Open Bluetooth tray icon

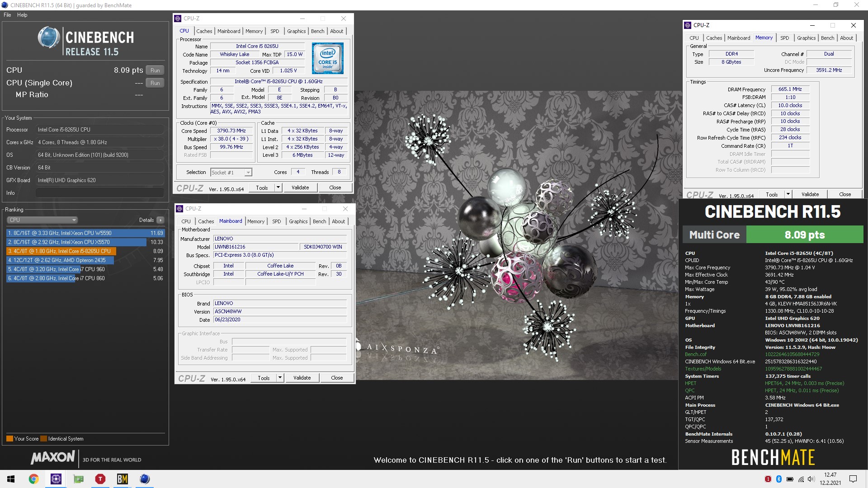click(778, 479)
